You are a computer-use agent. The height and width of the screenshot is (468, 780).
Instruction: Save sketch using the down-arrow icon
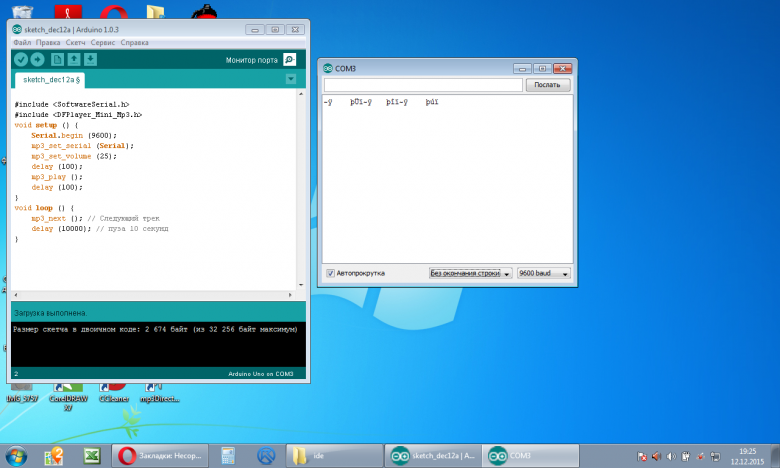90,60
